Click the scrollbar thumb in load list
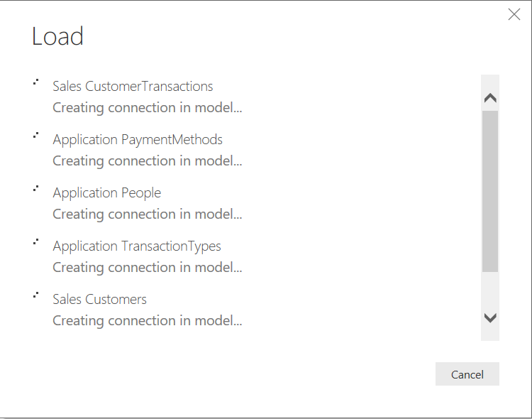This screenshot has width=532, height=419. pos(490,191)
